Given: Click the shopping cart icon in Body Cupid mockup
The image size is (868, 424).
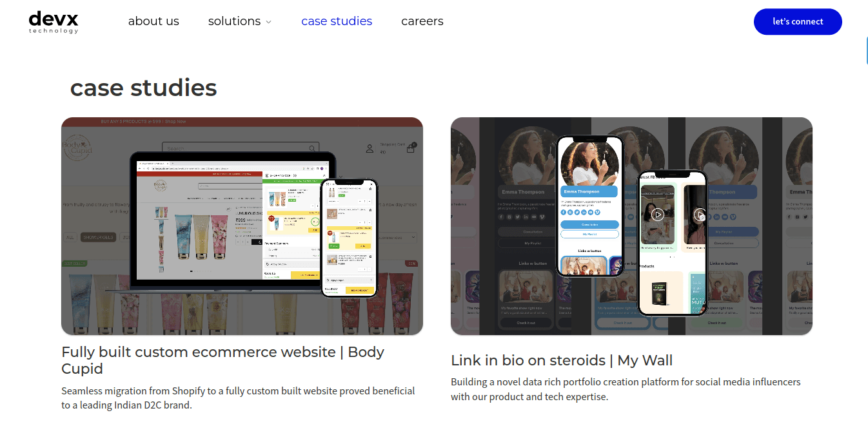Looking at the screenshot, I should 411,148.
